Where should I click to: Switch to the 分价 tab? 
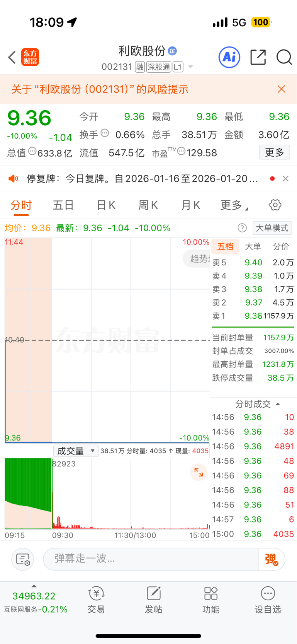(x=281, y=246)
